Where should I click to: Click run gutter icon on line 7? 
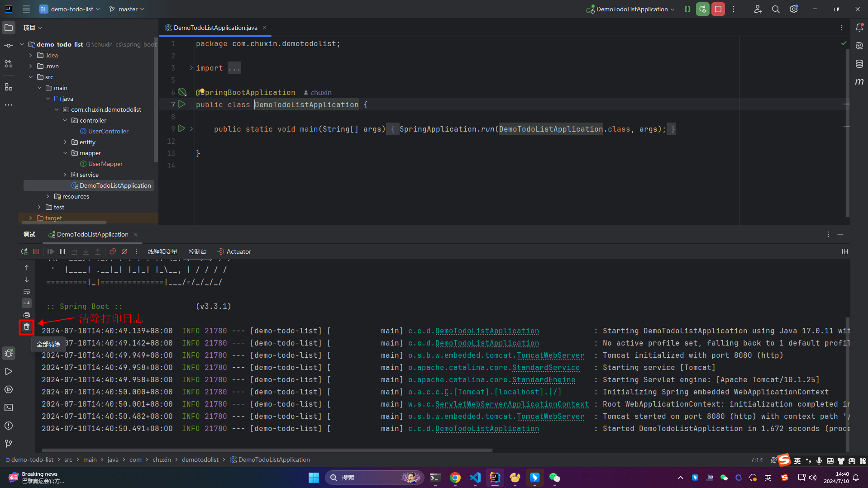point(182,104)
